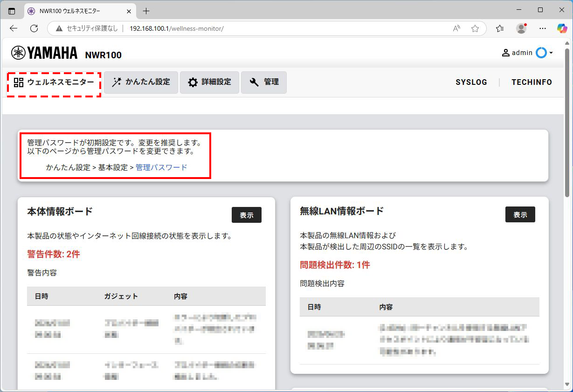The height and width of the screenshot is (392, 573).
Task: Follow the 管理パスワード link
Action: (161, 167)
